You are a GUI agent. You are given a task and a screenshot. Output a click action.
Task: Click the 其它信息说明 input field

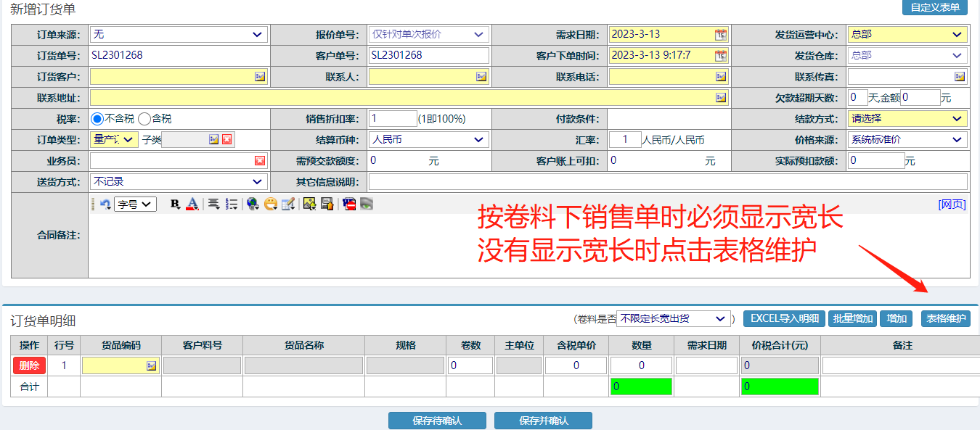coord(667,182)
